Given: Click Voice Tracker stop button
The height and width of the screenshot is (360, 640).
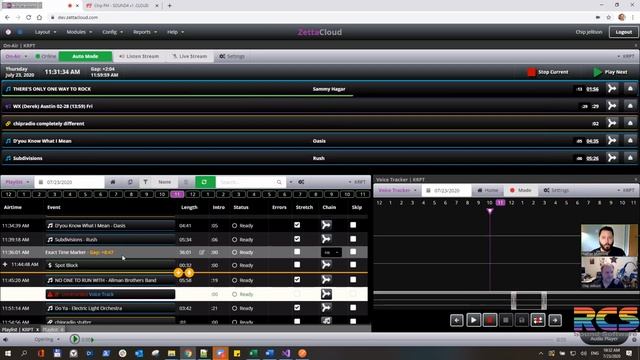Looking at the screenshot, I should click(x=506, y=320).
